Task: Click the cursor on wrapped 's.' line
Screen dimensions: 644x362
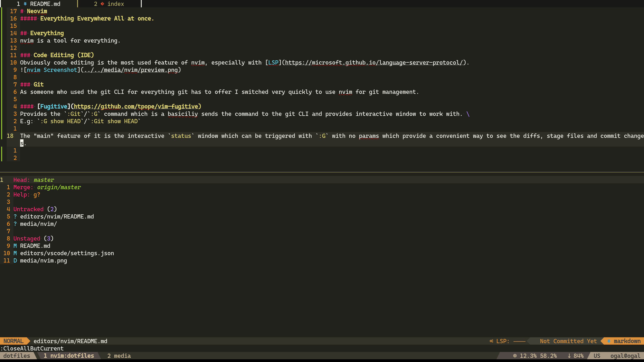Action: [x=22, y=143]
